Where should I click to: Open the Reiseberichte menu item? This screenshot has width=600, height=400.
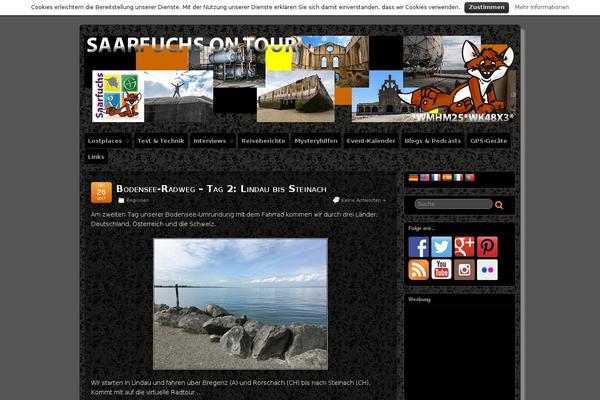[x=263, y=141]
